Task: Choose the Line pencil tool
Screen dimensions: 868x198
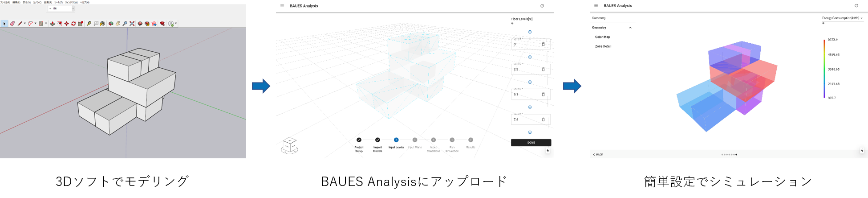Action: tap(20, 24)
